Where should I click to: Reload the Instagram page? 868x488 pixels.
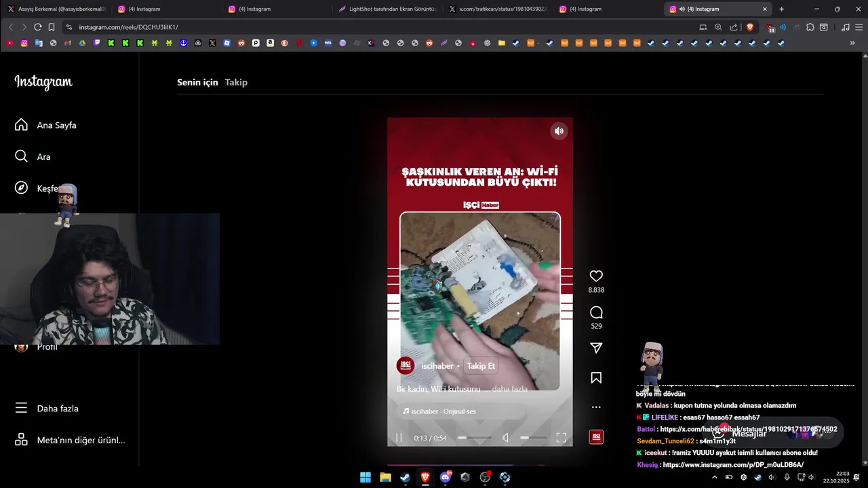pos(37,27)
